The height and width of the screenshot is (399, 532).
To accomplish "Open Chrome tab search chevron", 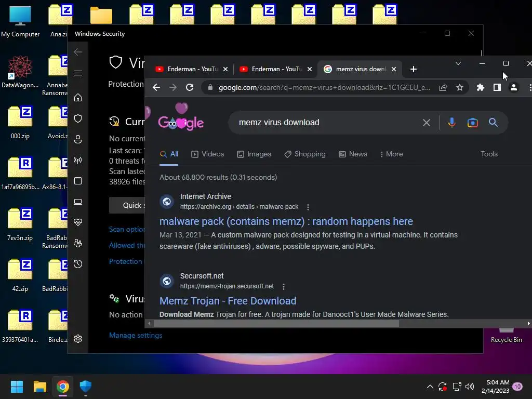I will [458, 63].
